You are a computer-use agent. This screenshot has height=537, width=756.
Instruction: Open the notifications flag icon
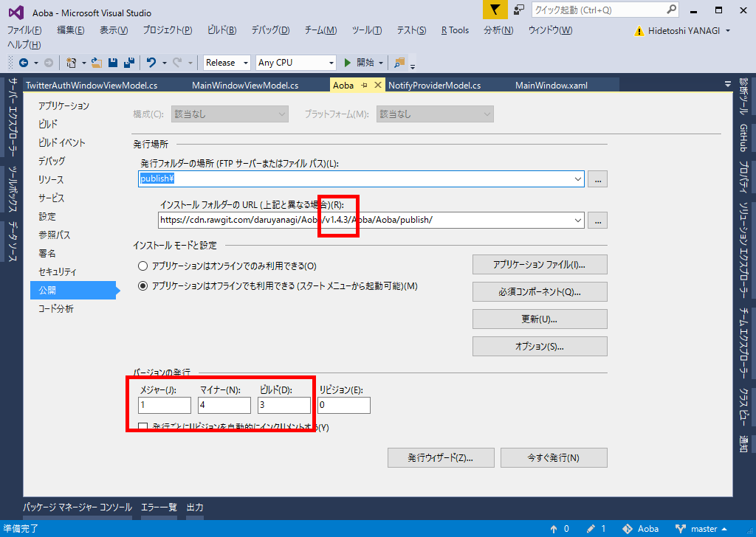(x=495, y=10)
